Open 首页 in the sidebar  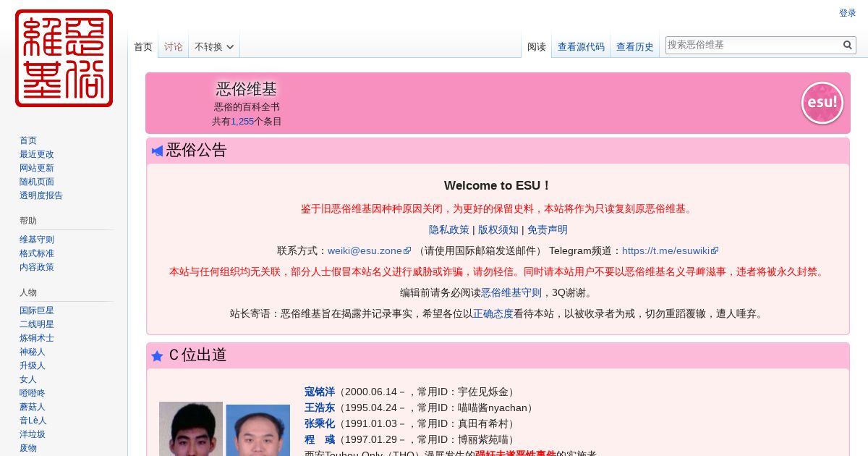tap(28, 140)
